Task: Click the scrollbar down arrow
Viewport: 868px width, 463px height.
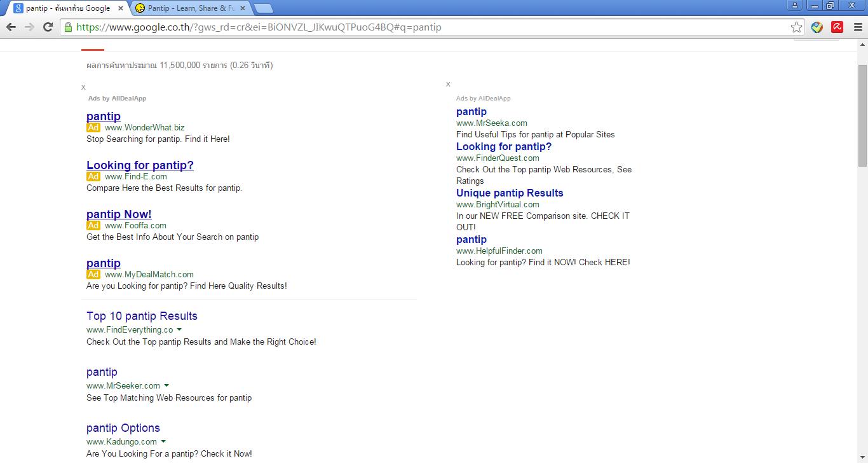Action: tap(862, 457)
